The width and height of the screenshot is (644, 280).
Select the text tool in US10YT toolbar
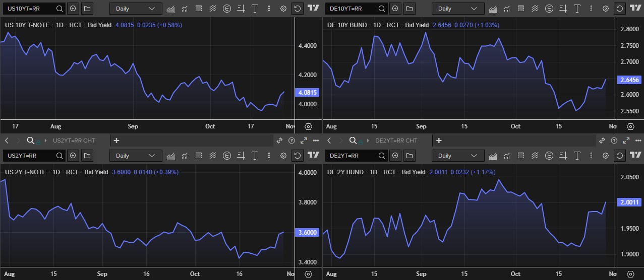tap(256, 9)
